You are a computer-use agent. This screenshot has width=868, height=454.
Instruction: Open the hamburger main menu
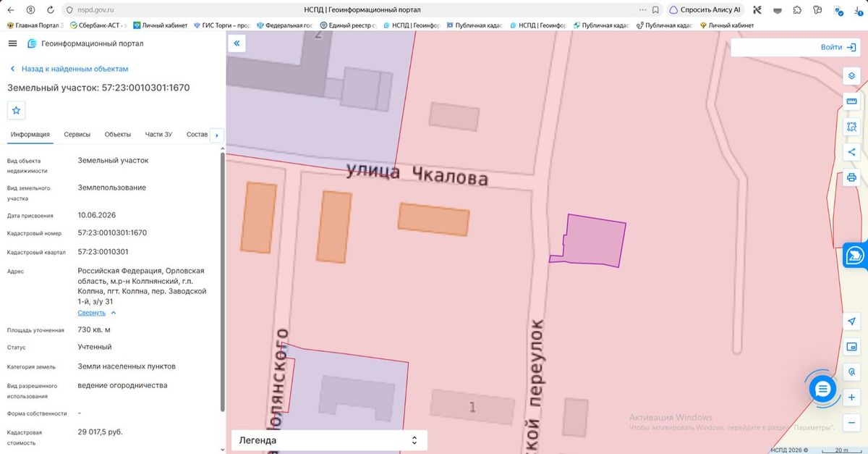pos(12,43)
